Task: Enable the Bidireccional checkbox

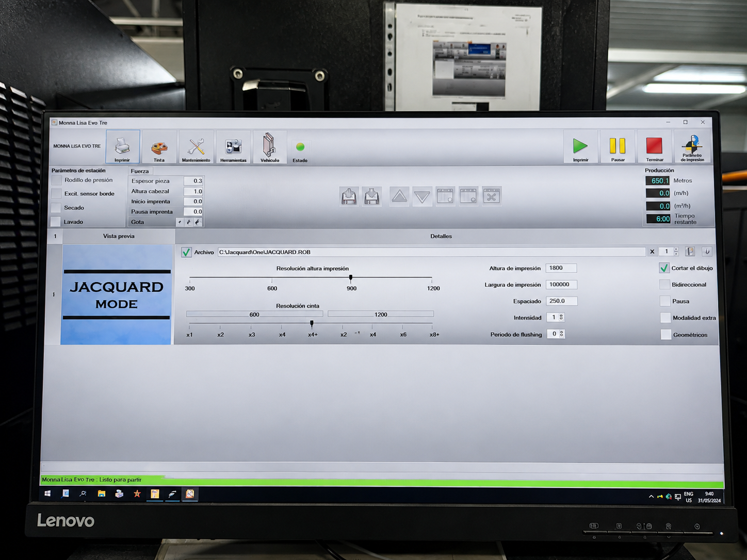Action: [x=665, y=285]
